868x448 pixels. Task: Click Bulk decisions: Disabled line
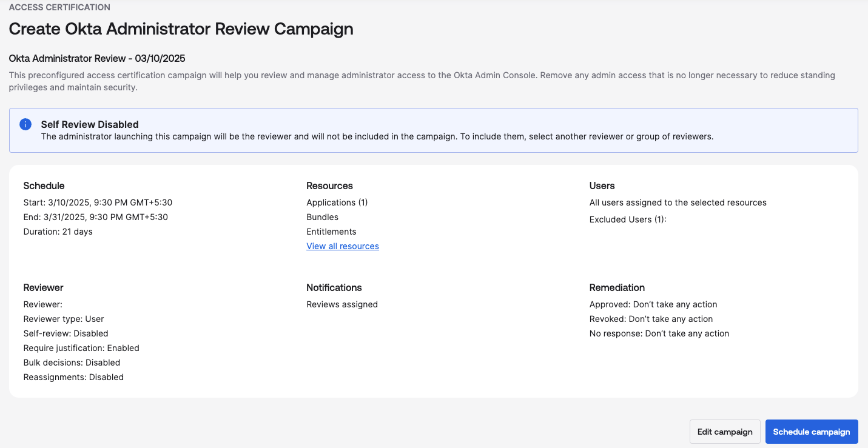point(72,363)
